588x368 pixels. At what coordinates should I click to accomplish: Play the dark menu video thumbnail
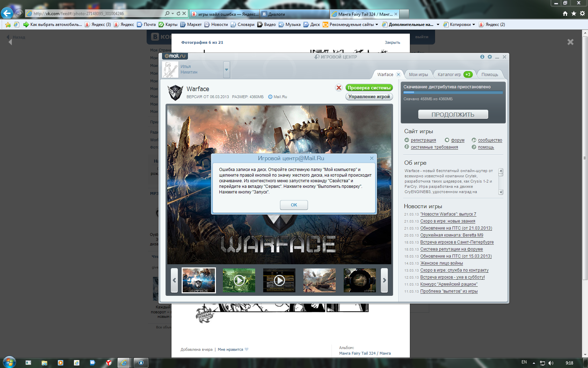click(279, 280)
